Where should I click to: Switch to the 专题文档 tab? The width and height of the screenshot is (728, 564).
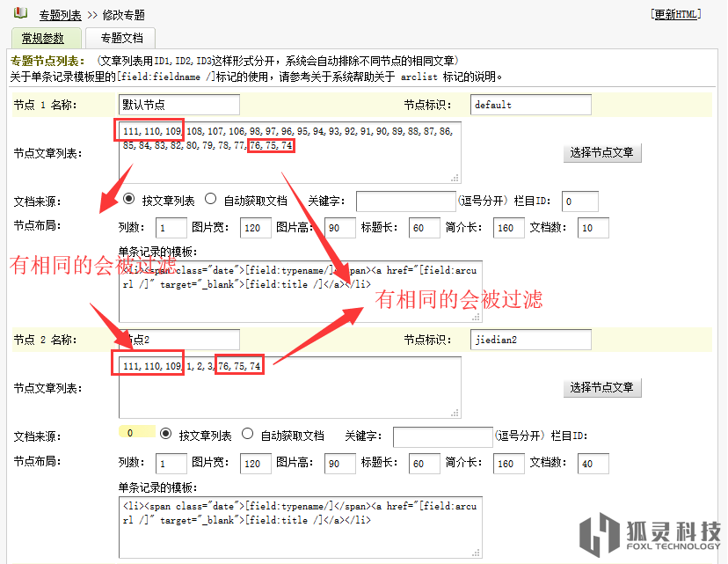(x=121, y=38)
